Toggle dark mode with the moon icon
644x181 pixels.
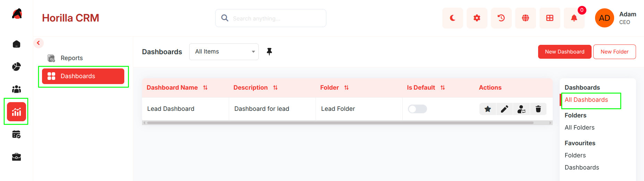[x=452, y=18]
